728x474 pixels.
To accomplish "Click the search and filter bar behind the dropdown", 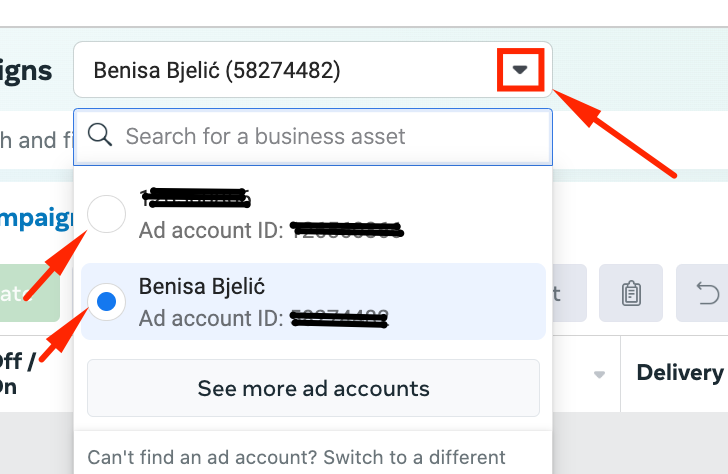I will [36, 140].
